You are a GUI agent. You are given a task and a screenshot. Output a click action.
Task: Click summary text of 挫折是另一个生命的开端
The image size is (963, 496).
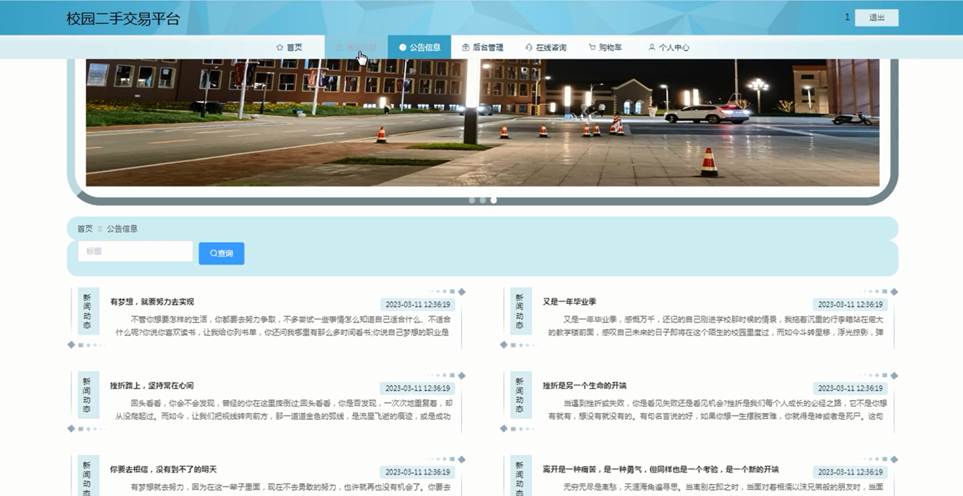coord(716,409)
